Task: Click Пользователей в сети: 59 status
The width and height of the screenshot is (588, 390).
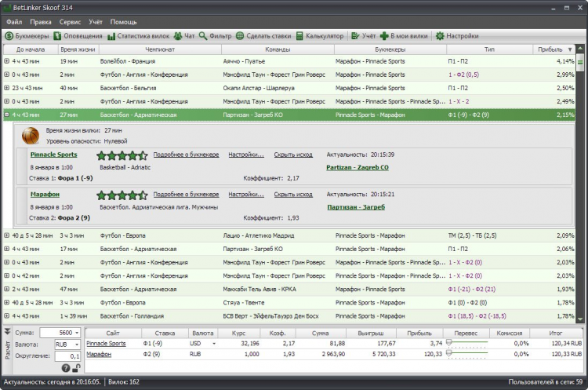Action: 545,381
